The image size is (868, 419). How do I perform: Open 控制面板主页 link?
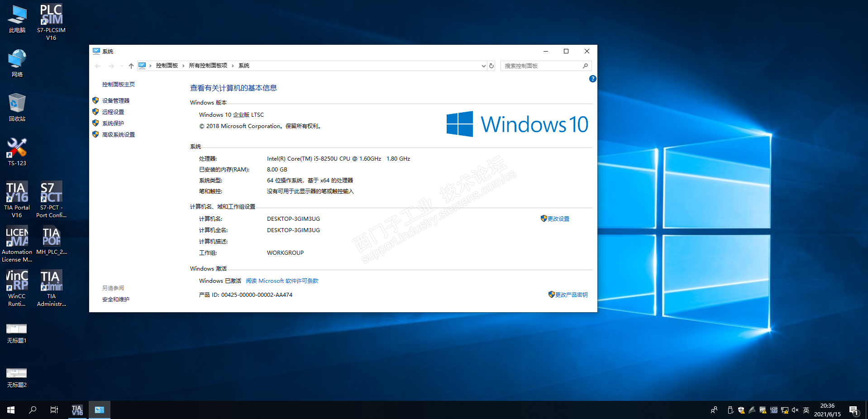click(119, 84)
